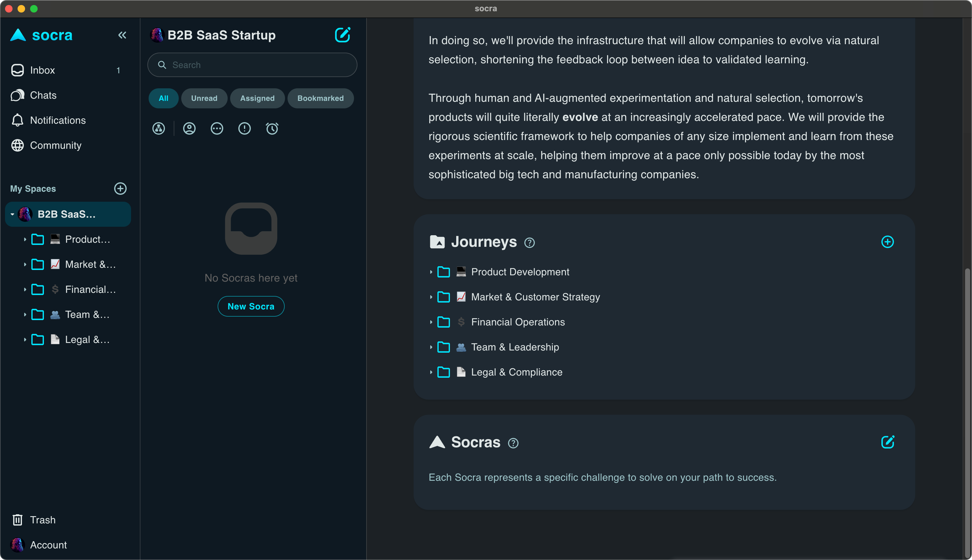Click the Journeys help question mark
Screen dimensions: 972x560
click(529, 243)
